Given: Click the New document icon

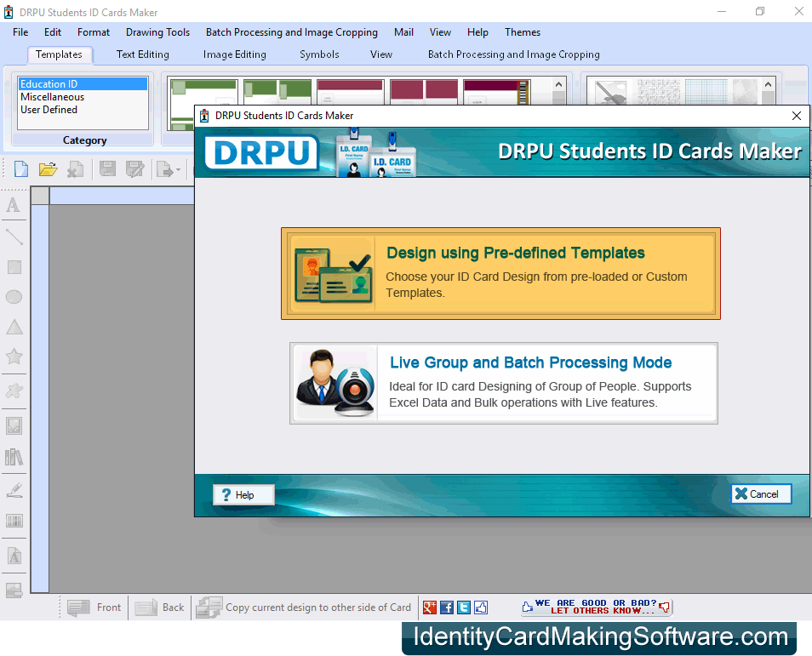Looking at the screenshot, I should [21, 168].
